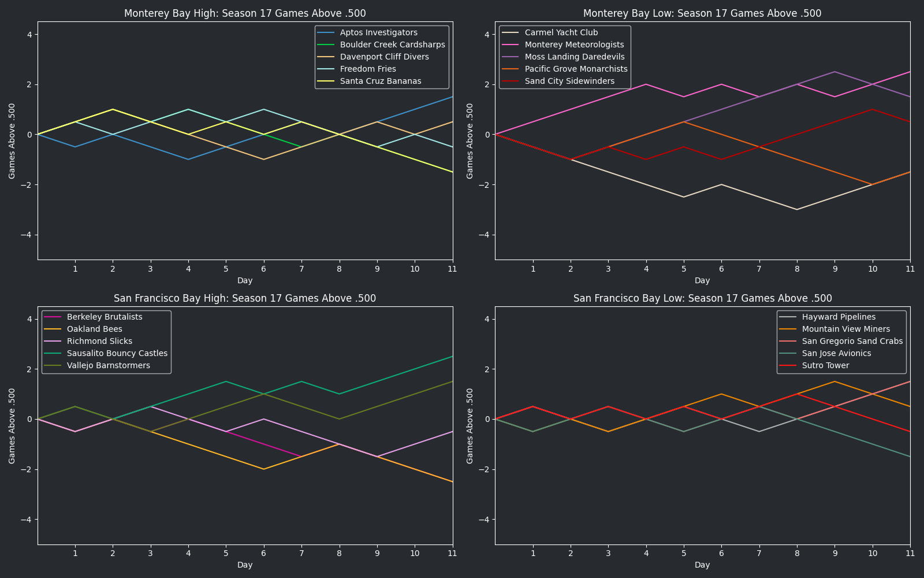
Task: Select San Gregorio Sand Crabs legend entry
Action: coord(852,342)
